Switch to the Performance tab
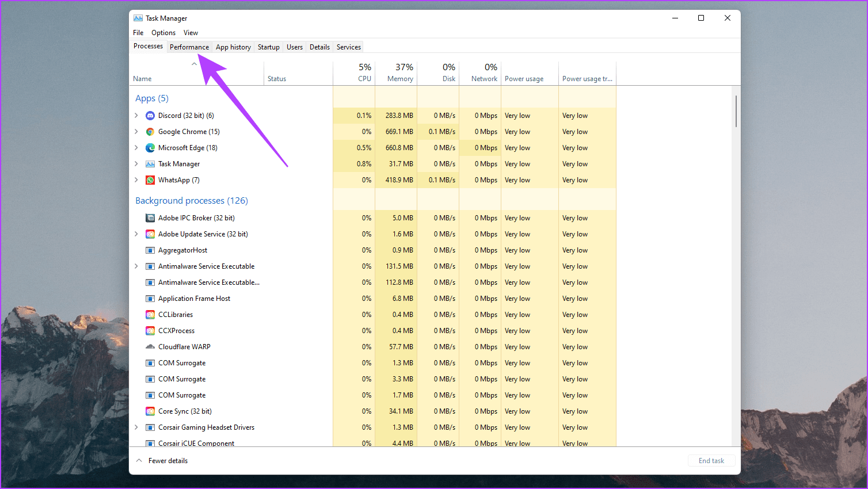The image size is (868, 489). click(x=189, y=47)
